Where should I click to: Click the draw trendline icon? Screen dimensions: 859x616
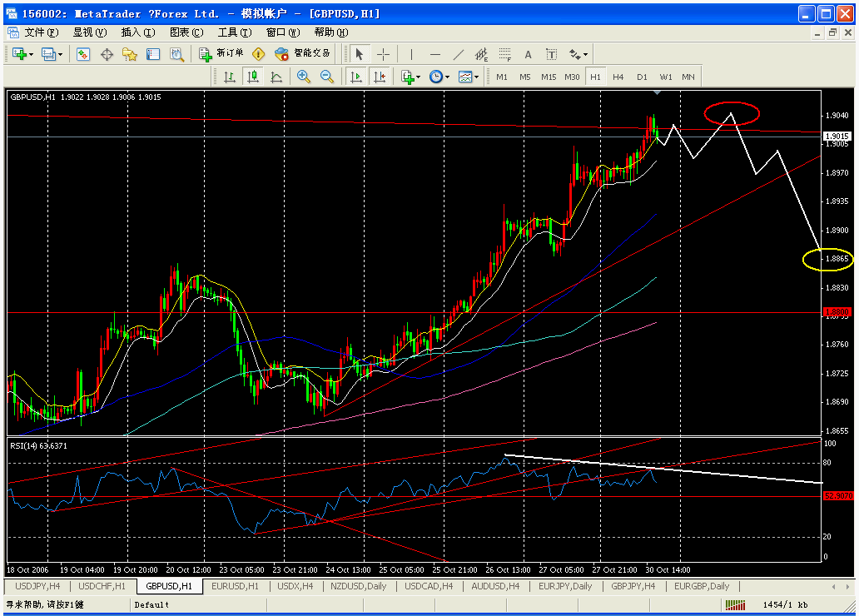(457, 53)
